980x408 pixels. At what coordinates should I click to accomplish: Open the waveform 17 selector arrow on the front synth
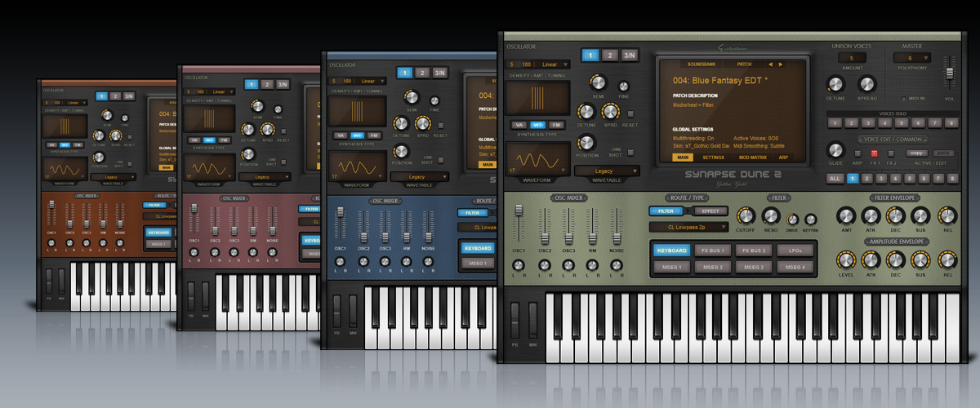point(564,171)
